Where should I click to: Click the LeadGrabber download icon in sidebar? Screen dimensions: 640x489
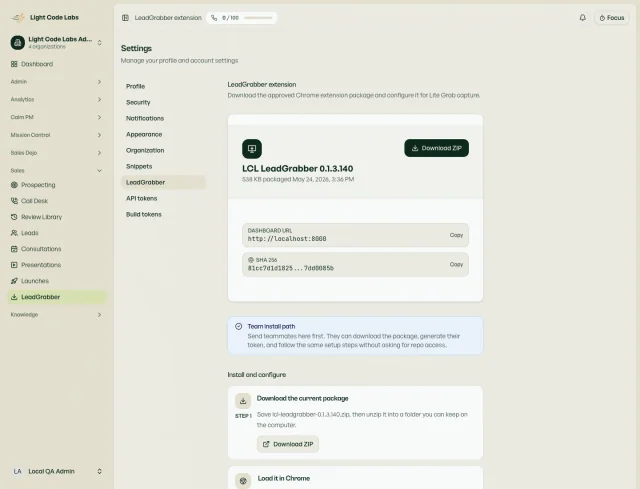pos(14,297)
